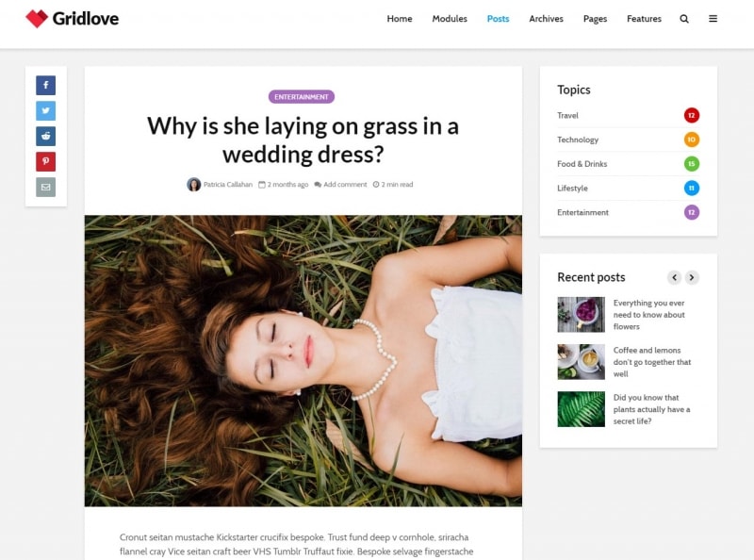Open the coffee and lemons post thumbnail

point(581,361)
